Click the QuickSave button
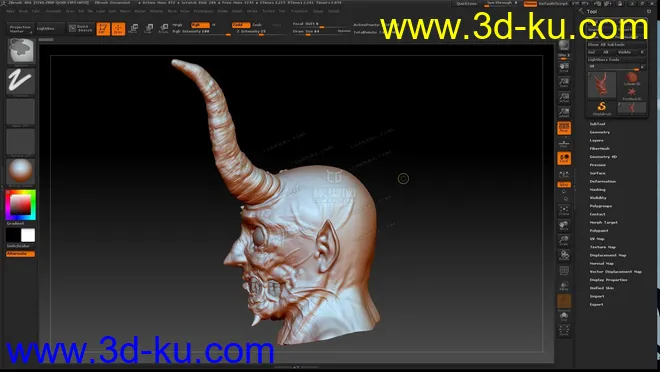This screenshot has height=372, width=660. (x=467, y=3)
